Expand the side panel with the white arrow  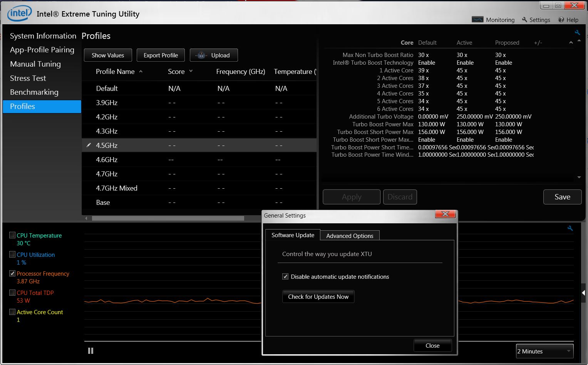583,293
